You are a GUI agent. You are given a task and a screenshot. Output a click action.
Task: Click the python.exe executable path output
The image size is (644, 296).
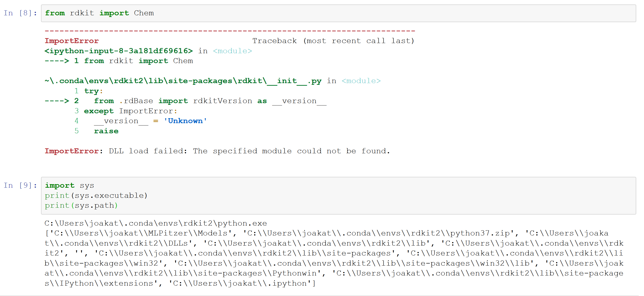click(156, 223)
